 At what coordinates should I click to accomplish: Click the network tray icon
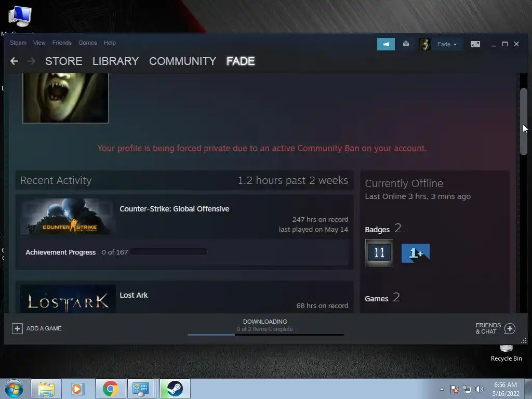click(x=467, y=389)
